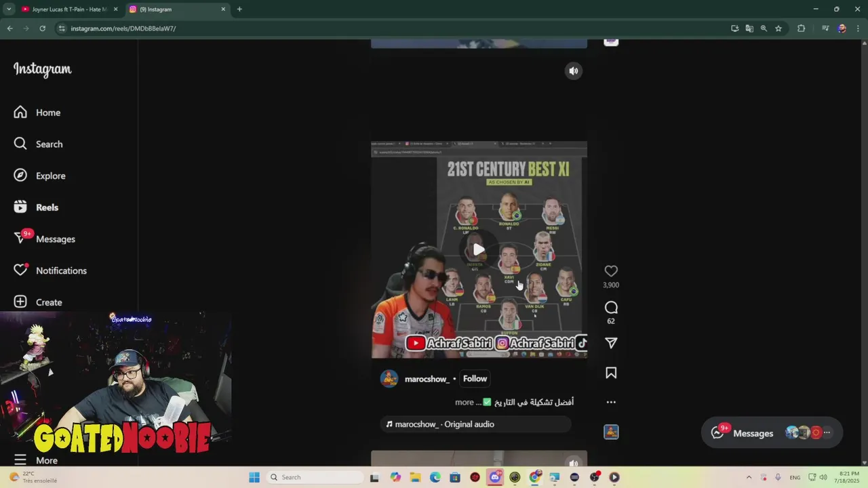The width and height of the screenshot is (868, 488).
Task: Click the address bar URL
Action: click(123, 28)
